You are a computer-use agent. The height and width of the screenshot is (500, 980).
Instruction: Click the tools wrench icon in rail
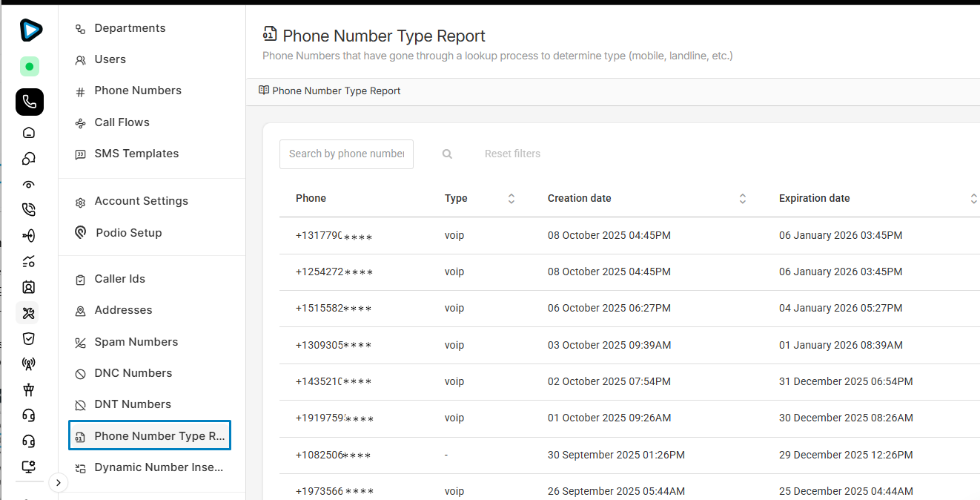[x=29, y=313]
